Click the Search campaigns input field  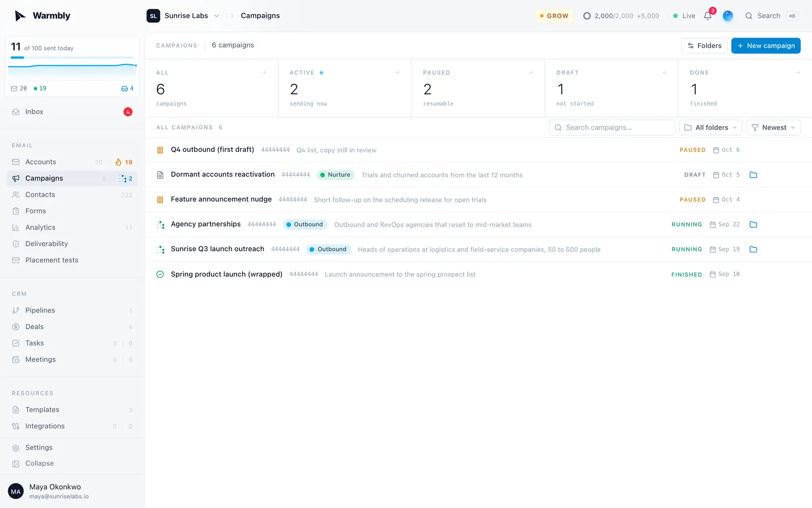pos(612,128)
